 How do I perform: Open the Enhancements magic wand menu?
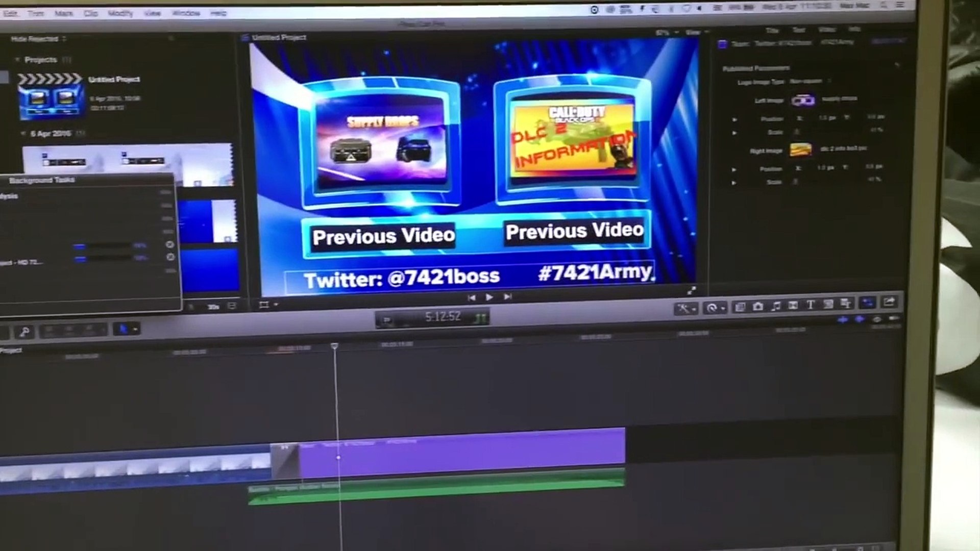pyautogui.click(x=685, y=308)
